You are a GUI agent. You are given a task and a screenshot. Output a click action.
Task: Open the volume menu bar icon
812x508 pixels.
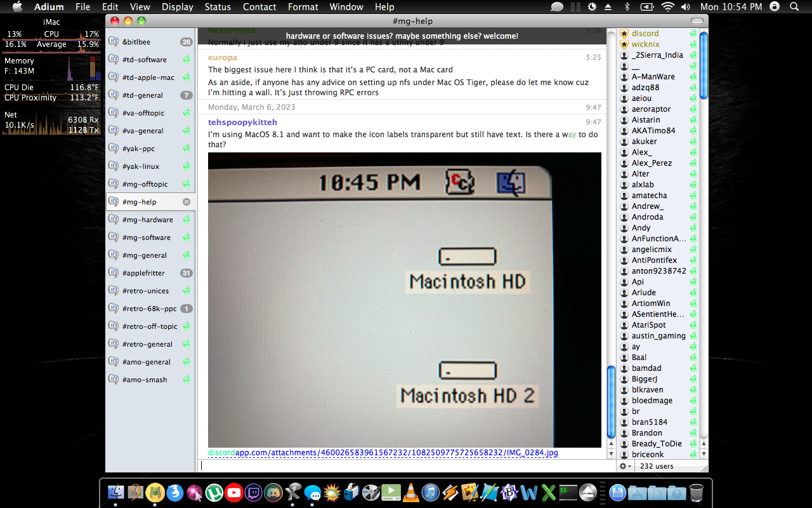686,7
